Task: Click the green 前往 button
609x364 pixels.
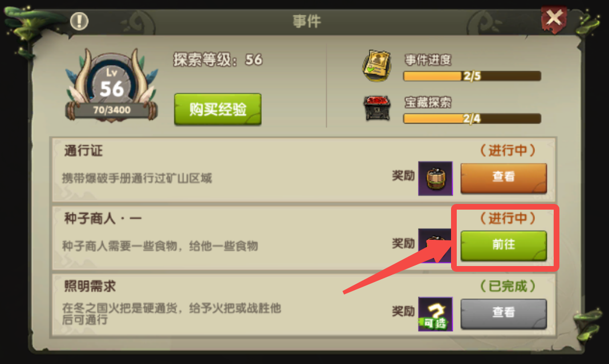Action: pos(504,246)
